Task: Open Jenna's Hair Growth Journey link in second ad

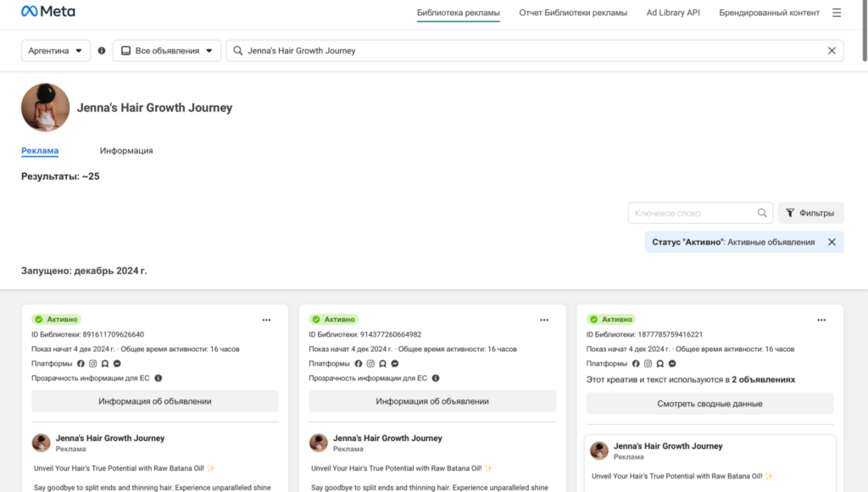Action: pyautogui.click(x=387, y=439)
